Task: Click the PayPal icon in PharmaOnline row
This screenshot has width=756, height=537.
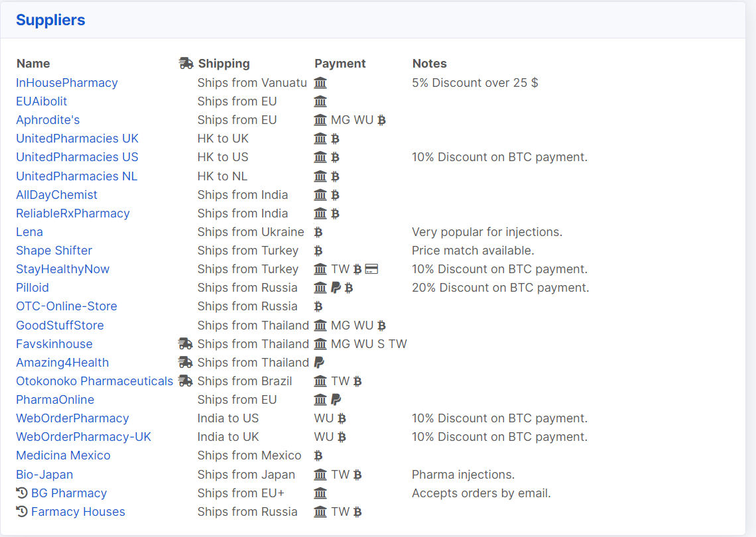Action: pos(336,400)
